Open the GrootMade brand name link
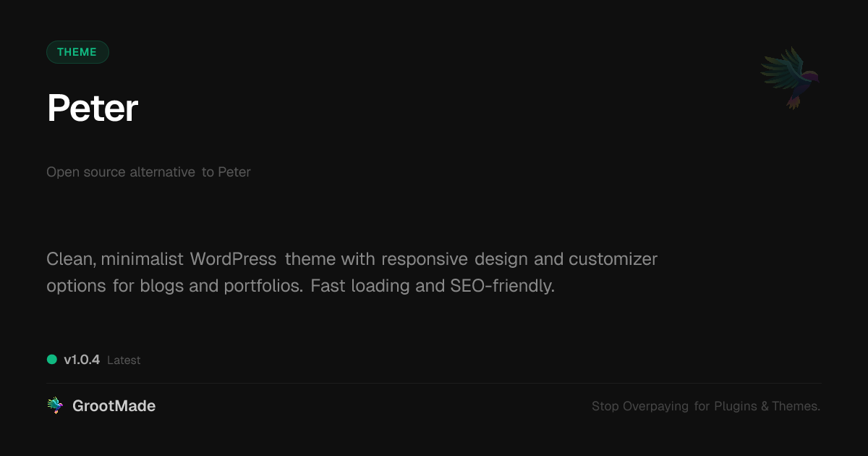 pos(114,406)
